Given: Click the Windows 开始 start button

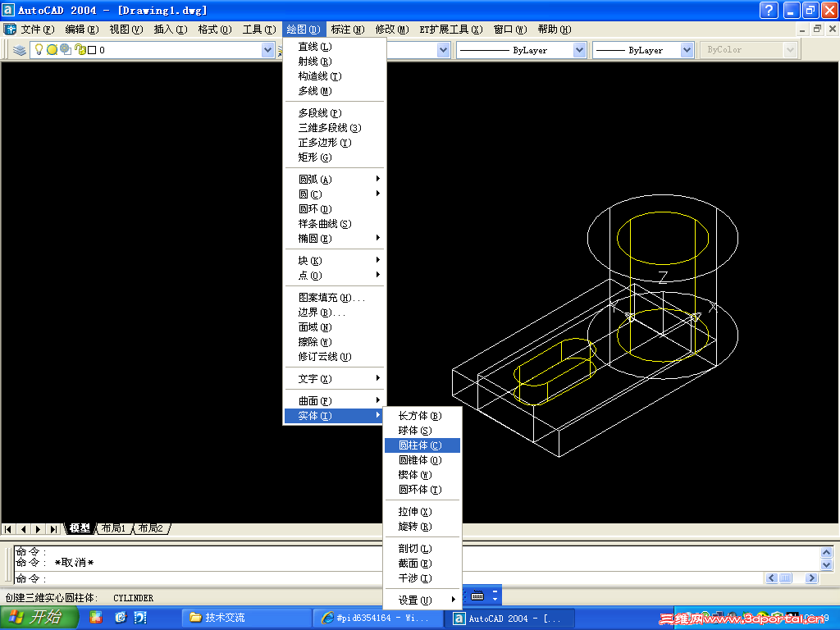Looking at the screenshot, I should tap(39, 617).
